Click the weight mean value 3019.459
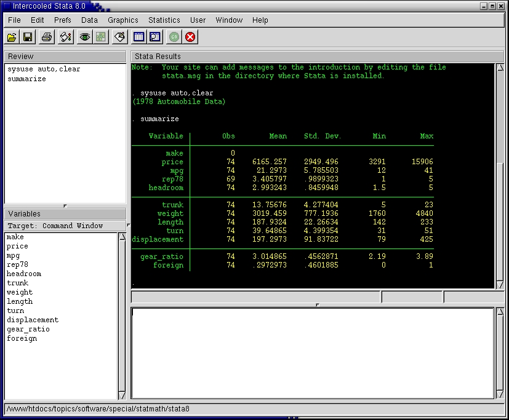The width and height of the screenshot is (509, 420). (x=270, y=213)
